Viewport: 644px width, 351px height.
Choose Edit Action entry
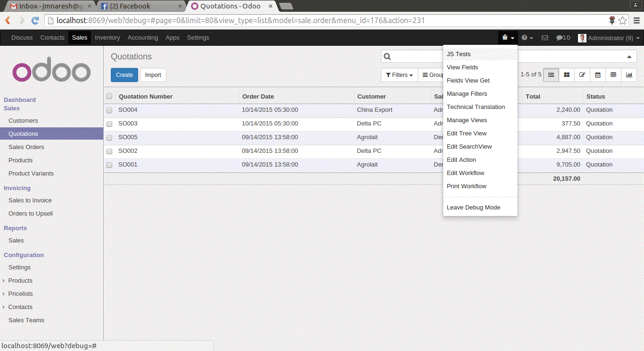pyautogui.click(x=480, y=160)
